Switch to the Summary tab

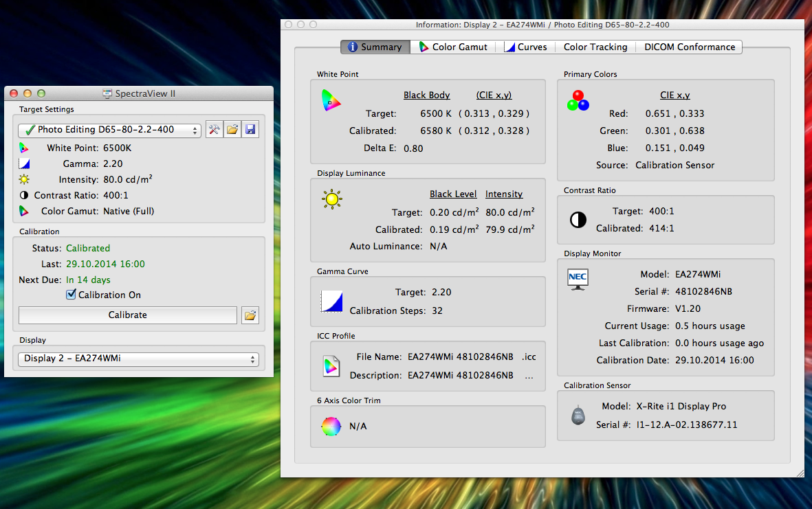pyautogui.click(x=375, y=47)
